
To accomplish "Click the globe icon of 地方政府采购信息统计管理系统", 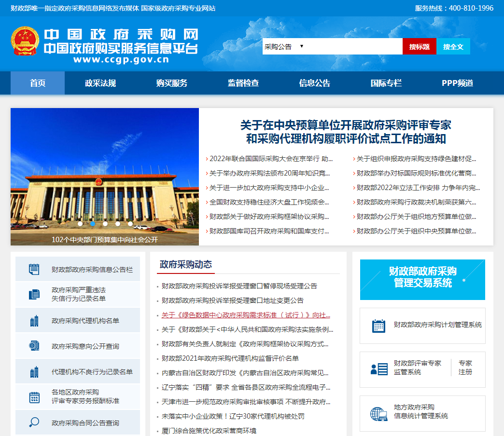I will [378, 414].
